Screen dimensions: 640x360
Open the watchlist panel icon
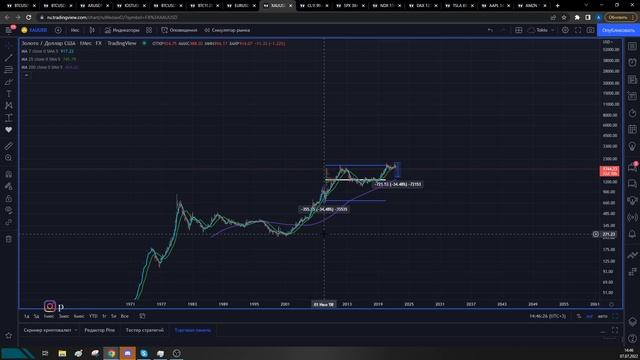[632, 46]
